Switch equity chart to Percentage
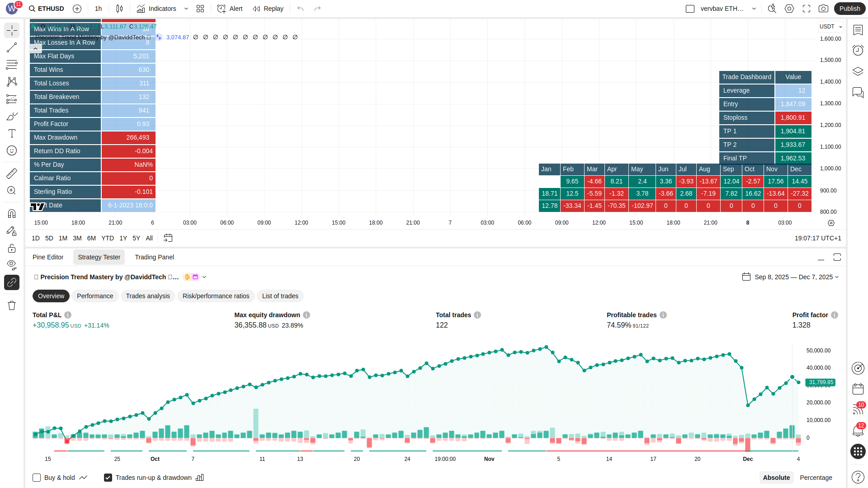 [x=816, y=478]
